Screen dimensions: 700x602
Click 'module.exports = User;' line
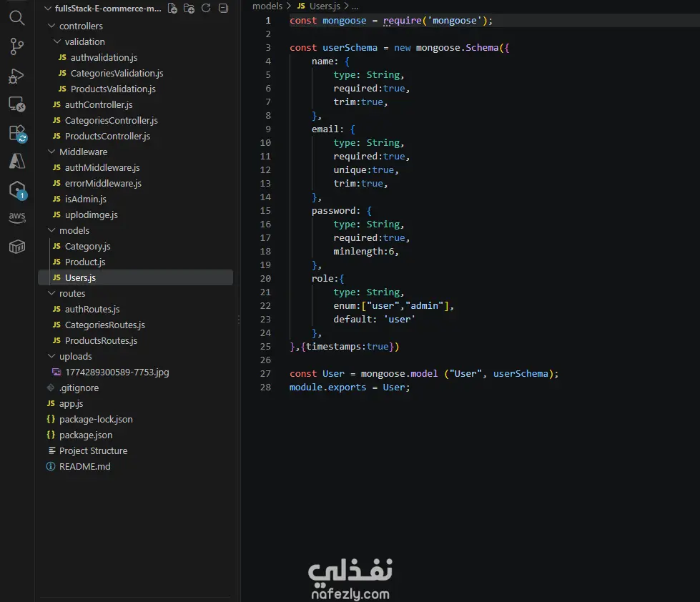click(x=350, y=388)
